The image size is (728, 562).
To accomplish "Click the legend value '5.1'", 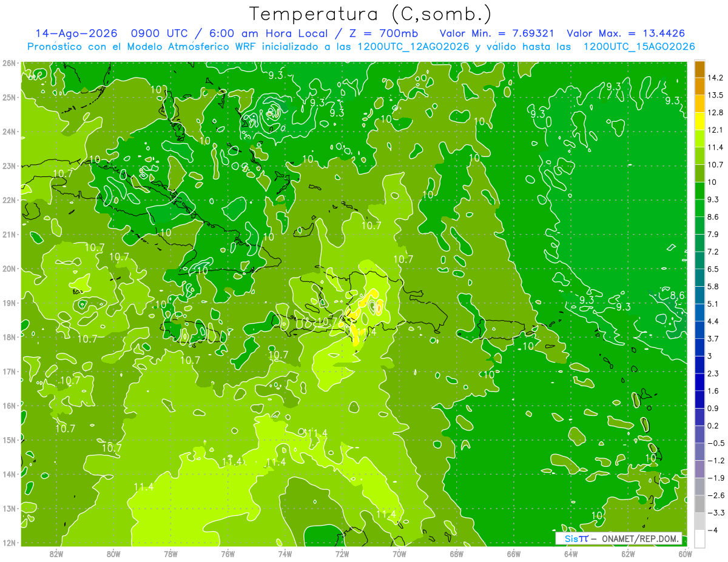I will [x=713, y=304].
